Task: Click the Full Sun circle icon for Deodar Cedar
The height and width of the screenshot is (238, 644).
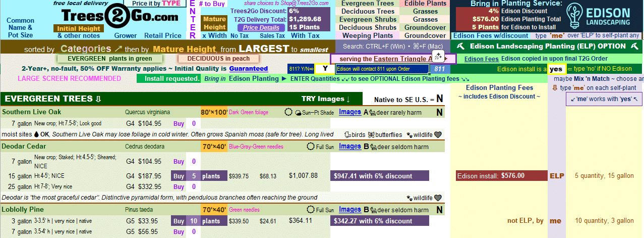Action: tap(311, 147)
